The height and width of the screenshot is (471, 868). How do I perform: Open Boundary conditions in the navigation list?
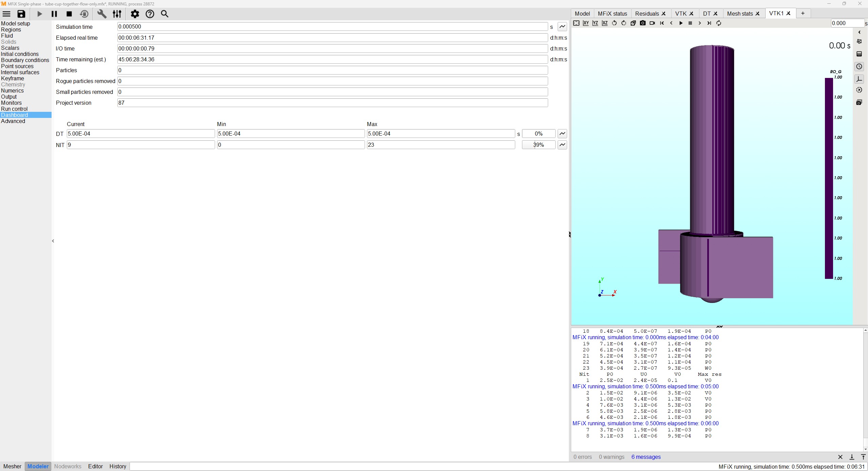(25, 60)
